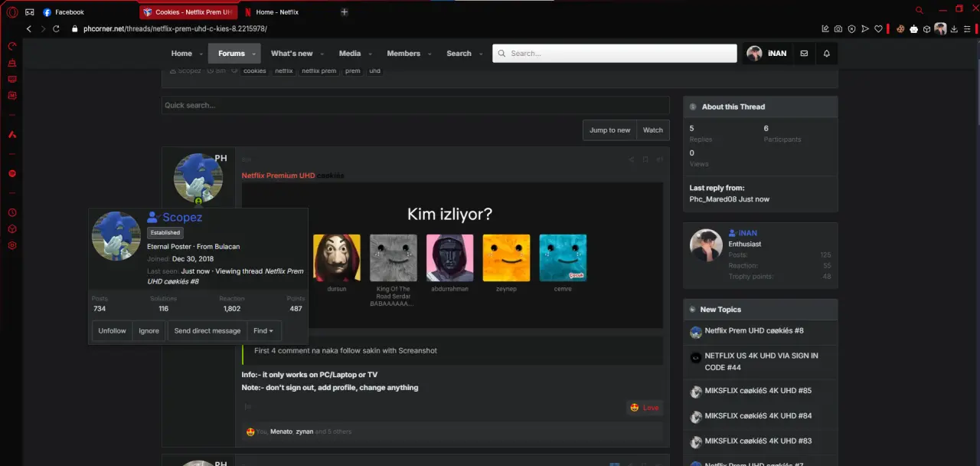
Task: Click the ad blocker shield icon
Action: pos(851,29)
